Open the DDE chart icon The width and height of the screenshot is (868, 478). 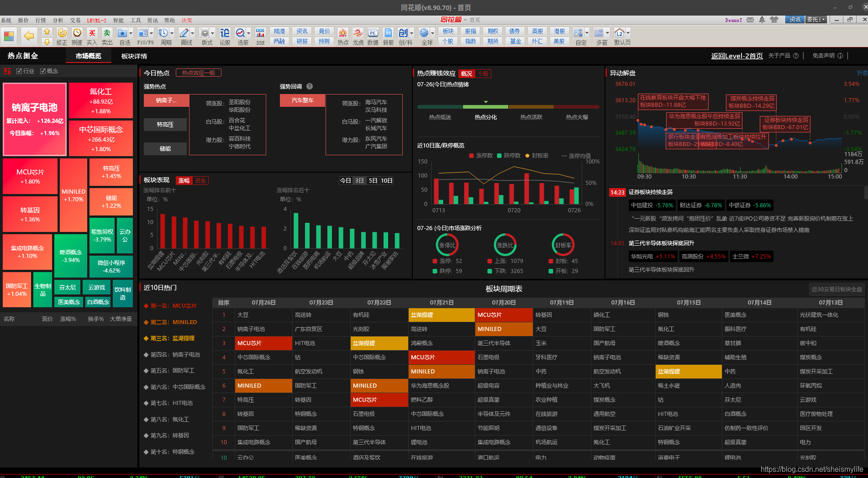click(260, 32)
